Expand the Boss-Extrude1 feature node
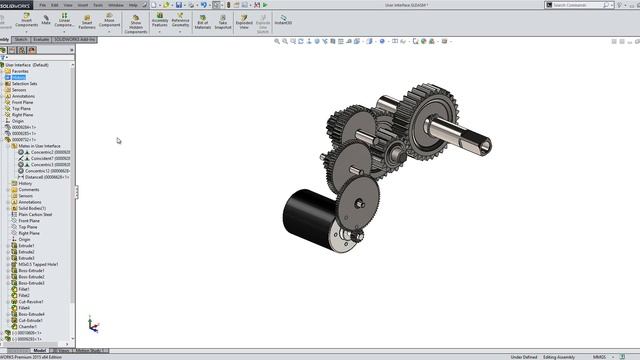This screenshot has width=640, height=360. point(8,271)
